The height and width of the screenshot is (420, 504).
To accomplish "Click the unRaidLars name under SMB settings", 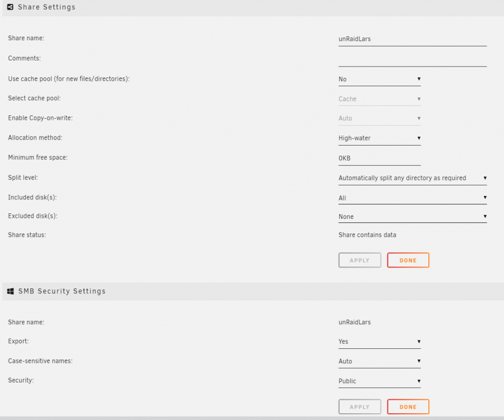I will point(354,323).
